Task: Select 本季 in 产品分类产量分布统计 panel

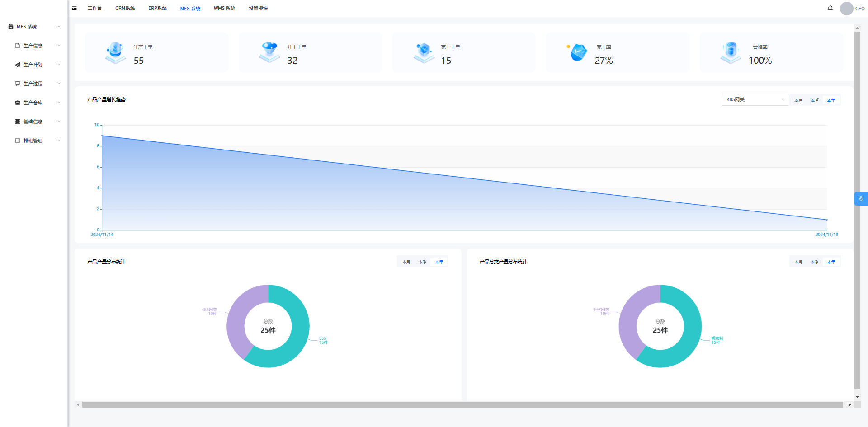Action: coord(815,262)
